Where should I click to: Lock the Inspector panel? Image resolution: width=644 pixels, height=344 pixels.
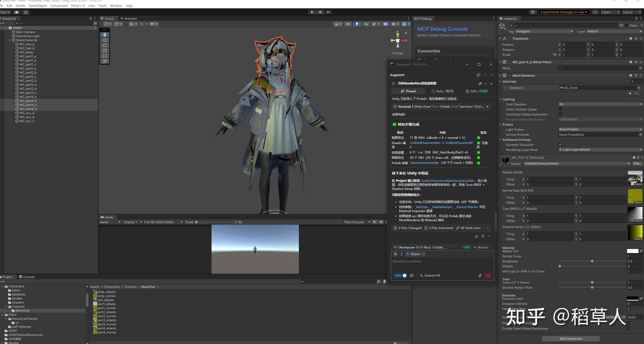pos(636,18)
